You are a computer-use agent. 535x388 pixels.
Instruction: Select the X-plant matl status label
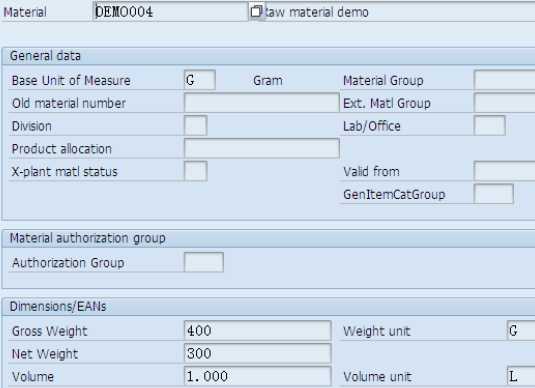(64, 172)
